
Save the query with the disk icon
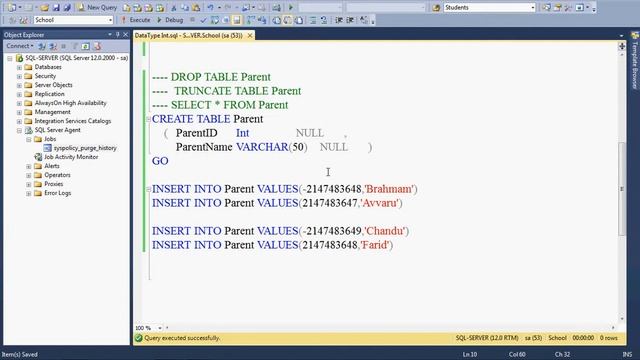tap(56, 7)
